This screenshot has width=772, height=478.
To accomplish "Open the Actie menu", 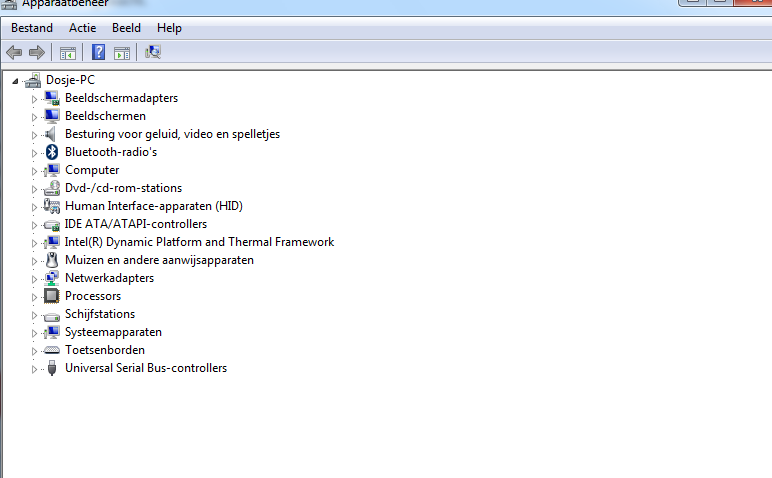I will pos(83,28).
